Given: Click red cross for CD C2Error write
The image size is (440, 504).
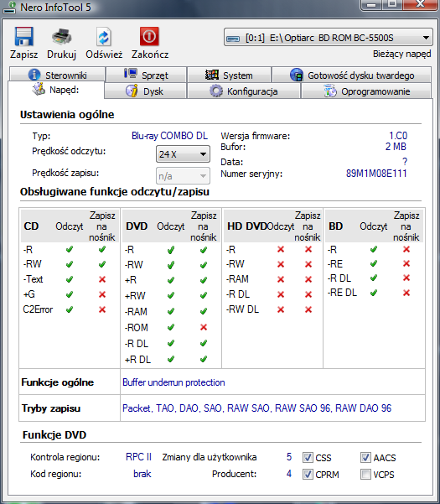Looking at the screenshot, I should tap(102, 309).
